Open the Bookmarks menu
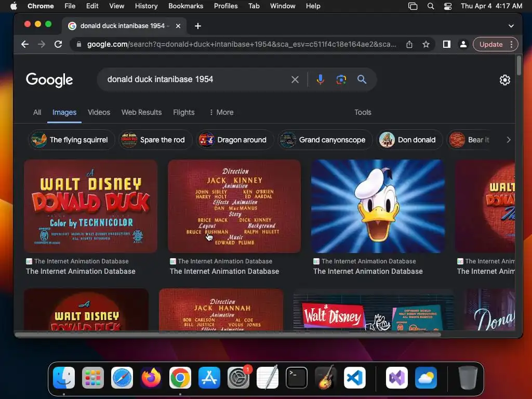The width and height of the screenshot is (532, 399). coord(185,6)
